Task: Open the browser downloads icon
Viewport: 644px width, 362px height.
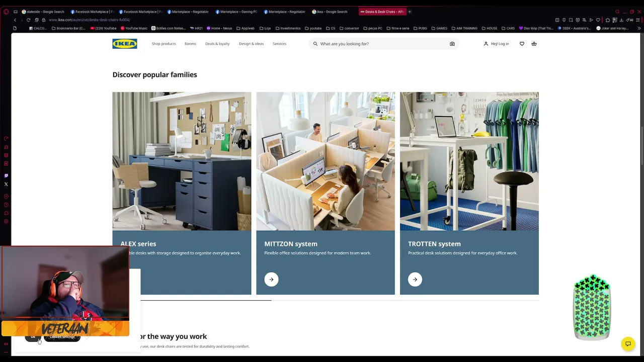Action: pos(621,20)
